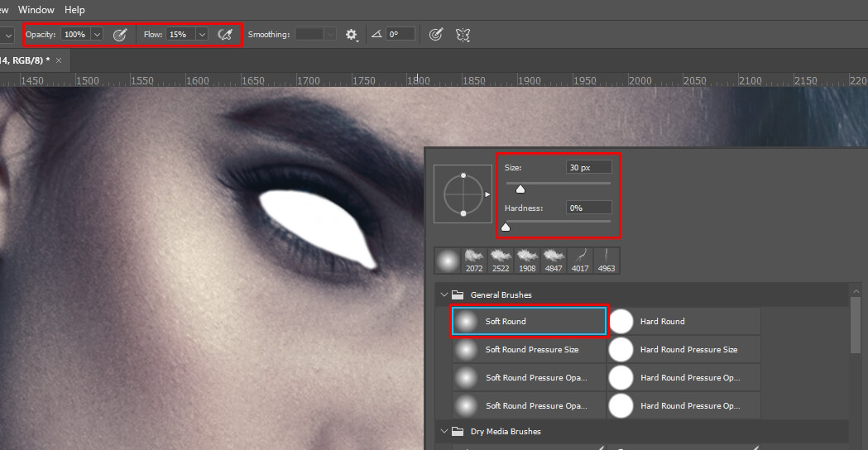Screen dimensions: 868x450
Task: Close the open document tab
Action: click(59, 60)
